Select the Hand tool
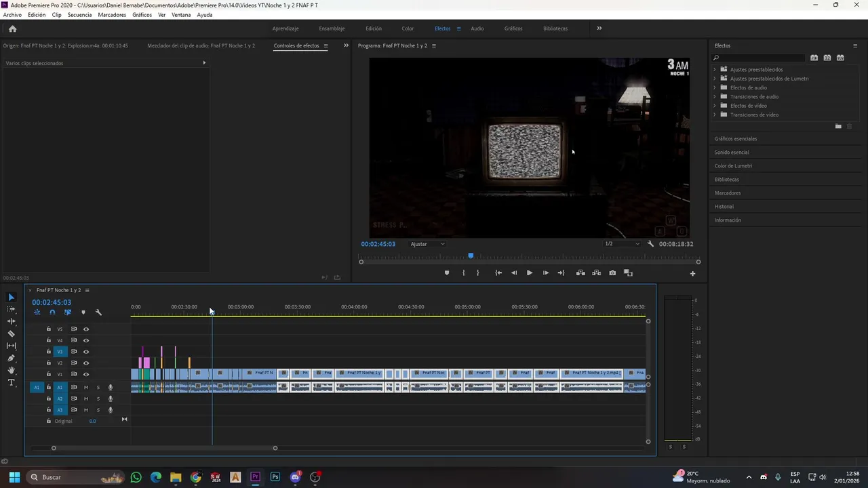This screenshot has width=868, height=488. pyautogui.click(x=11, y=370)
